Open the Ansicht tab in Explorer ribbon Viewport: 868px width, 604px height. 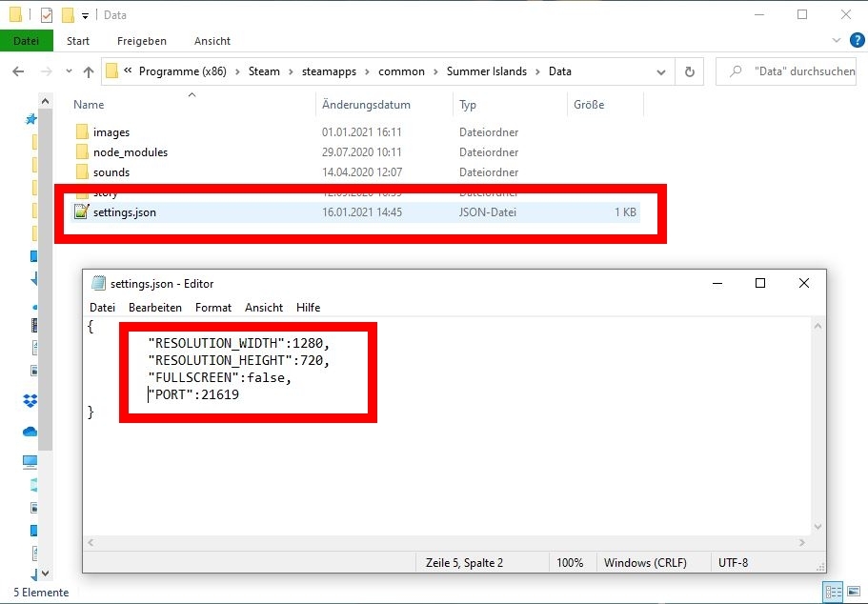point(212,41)
